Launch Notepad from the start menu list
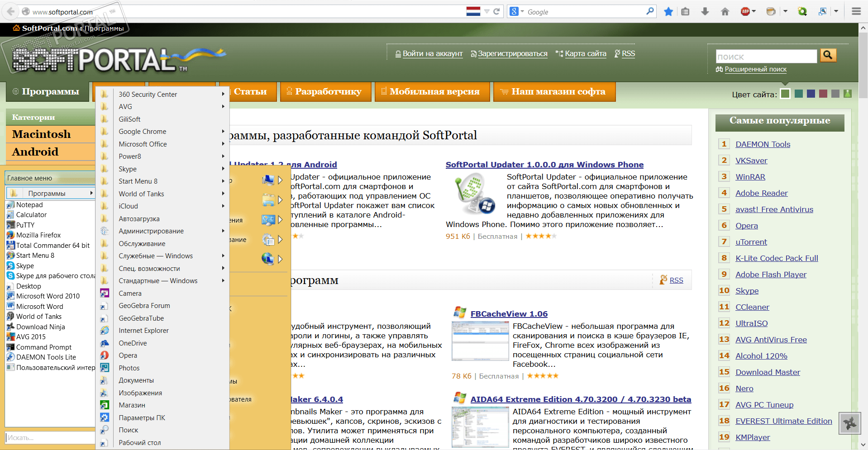This screenshot has height=450, width=868. [29, 205]
